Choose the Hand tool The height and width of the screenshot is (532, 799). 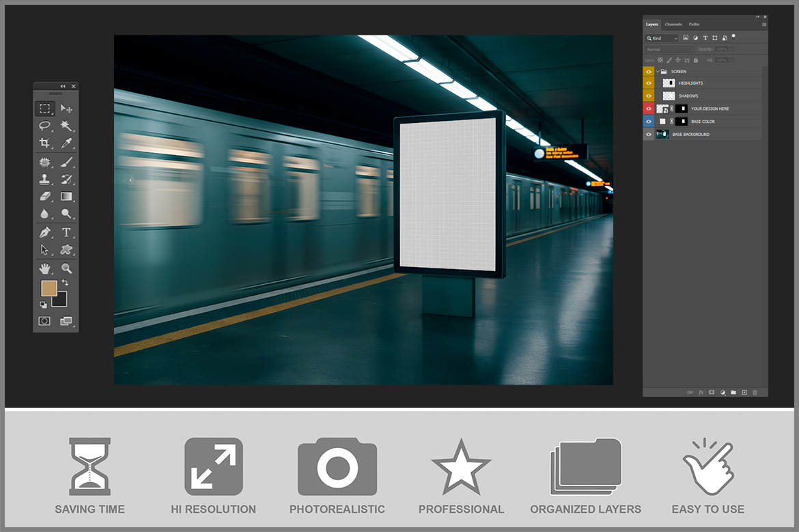tap(44, 268)
